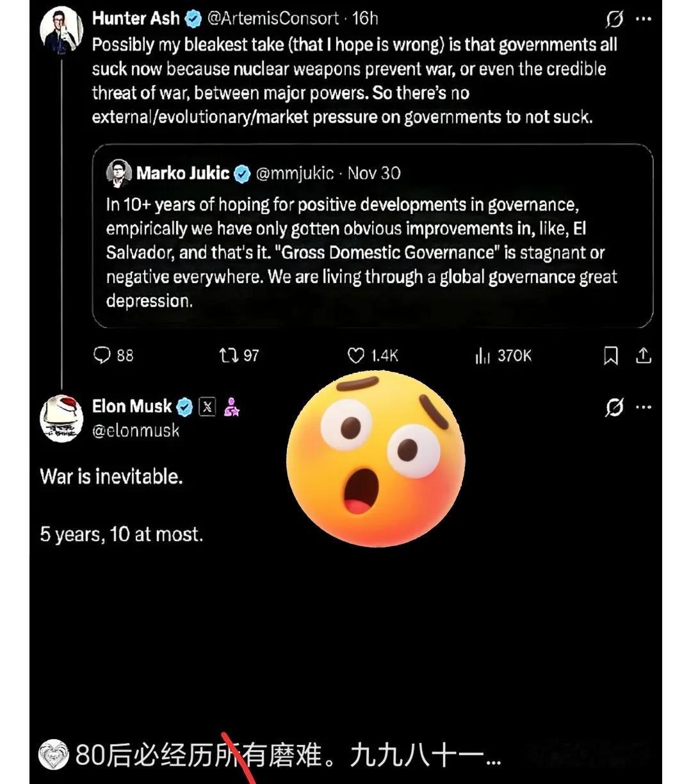Click the Grok icon on Hunter Ash's tweet

[x=614, y=20]
